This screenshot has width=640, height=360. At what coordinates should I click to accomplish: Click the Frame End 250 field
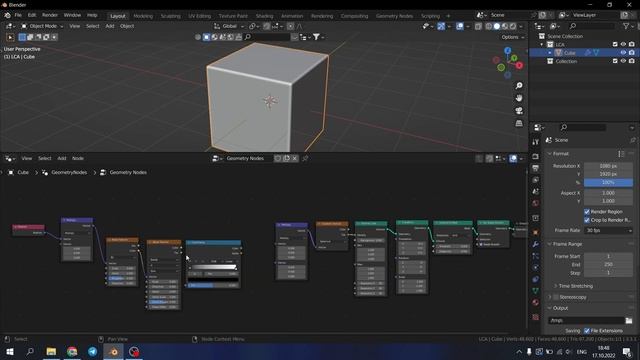click(x=608, y=264)
